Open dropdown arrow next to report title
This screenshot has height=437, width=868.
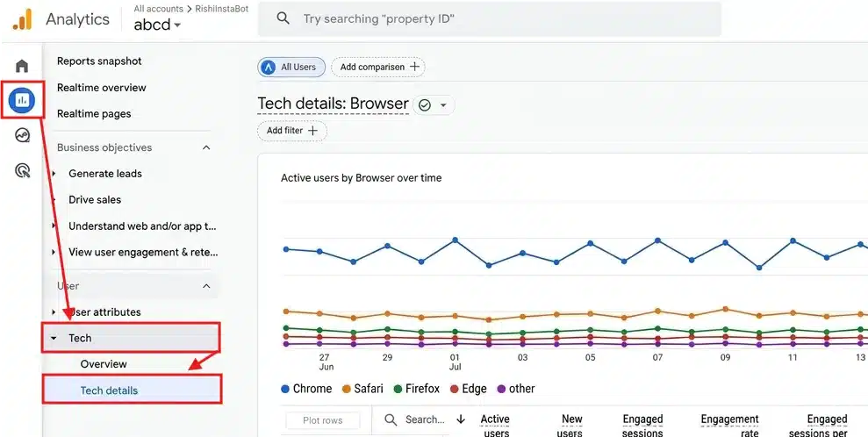click(443, 105)
